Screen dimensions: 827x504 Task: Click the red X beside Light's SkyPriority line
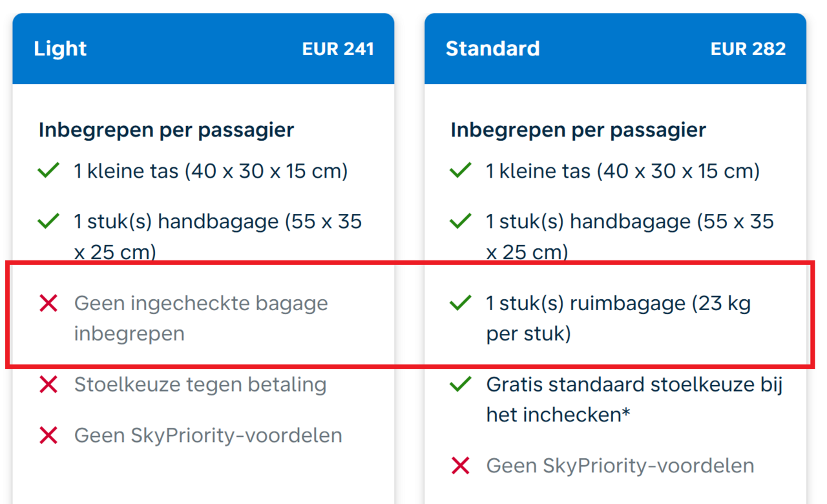(48, 436)
